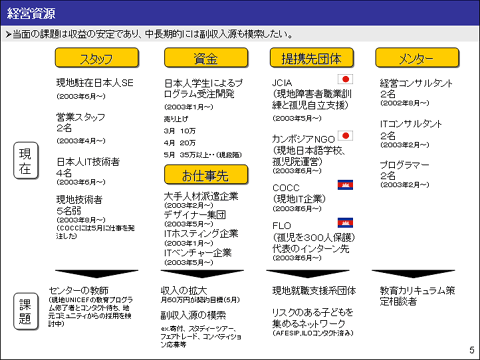
Task: Click the Japan flag beside カンボジアNGO
Action: 345,136
